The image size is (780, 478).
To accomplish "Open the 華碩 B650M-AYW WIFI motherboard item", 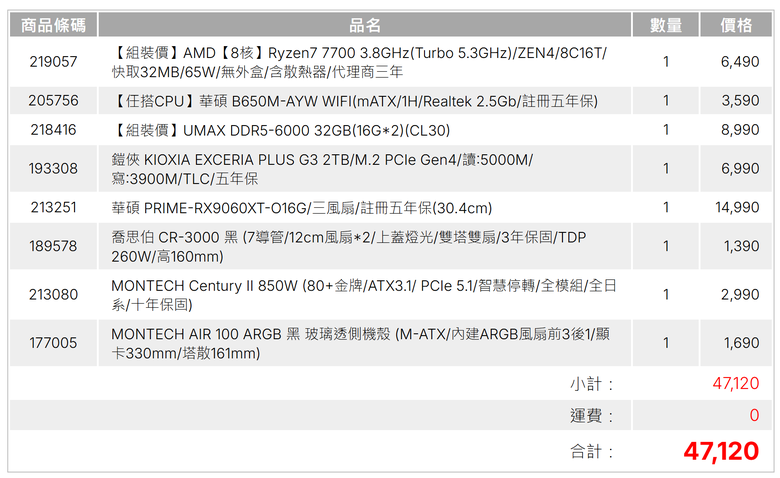I will coord(355,101).
